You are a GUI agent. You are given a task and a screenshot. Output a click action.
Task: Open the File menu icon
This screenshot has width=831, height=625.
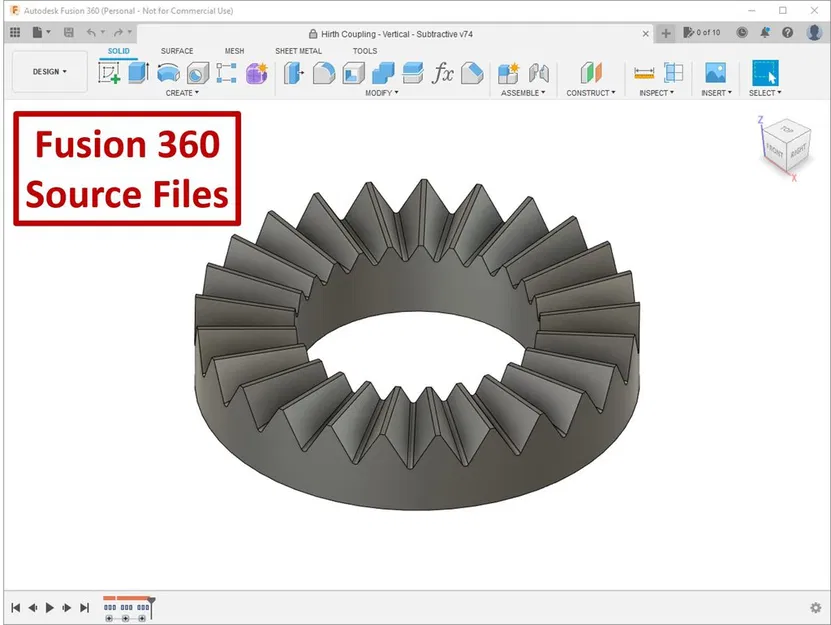[x=37, y=32]
